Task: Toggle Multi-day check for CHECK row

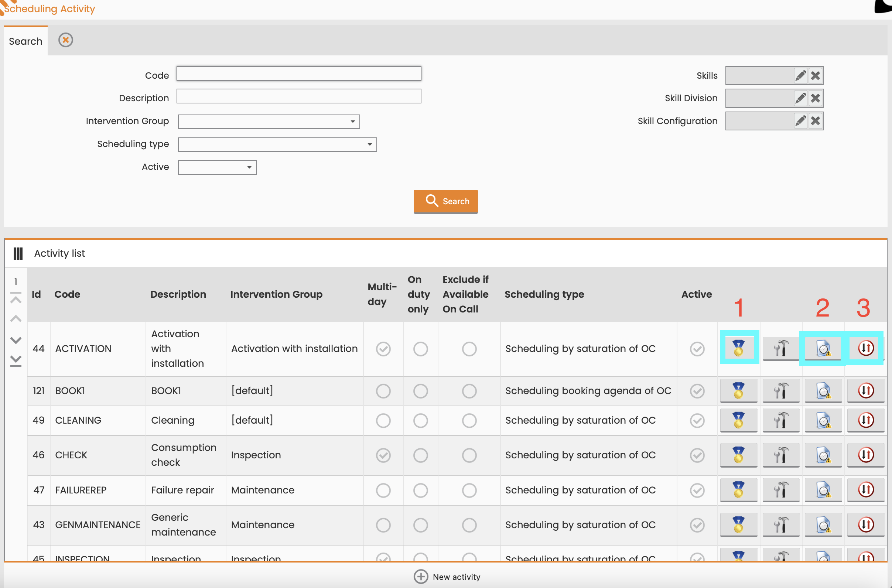Action: coord(383,456)
